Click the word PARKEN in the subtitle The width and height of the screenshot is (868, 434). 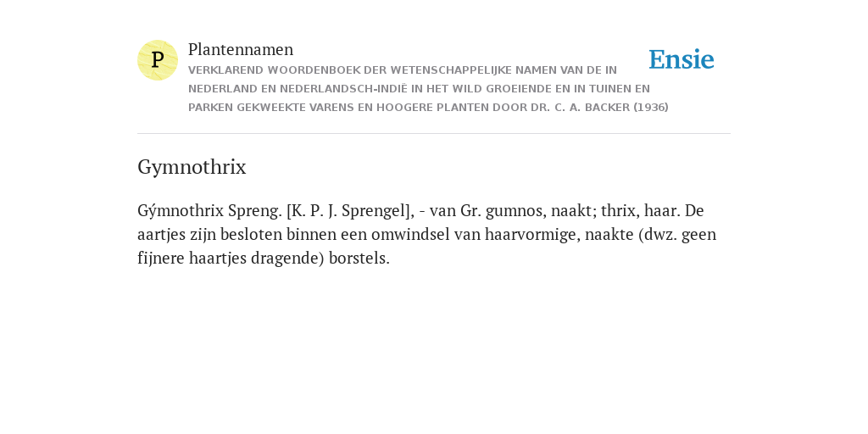click(210, 108)
